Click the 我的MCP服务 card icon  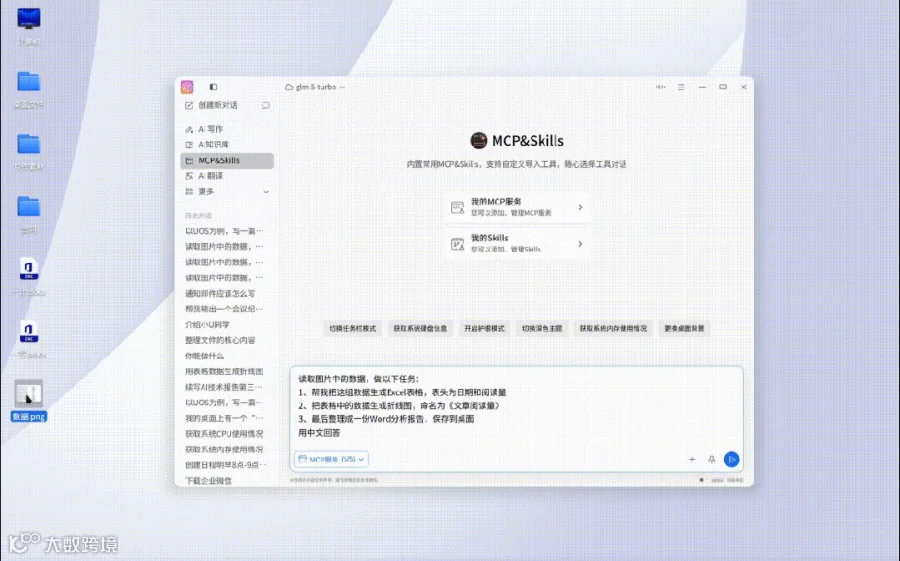(457, 208)
